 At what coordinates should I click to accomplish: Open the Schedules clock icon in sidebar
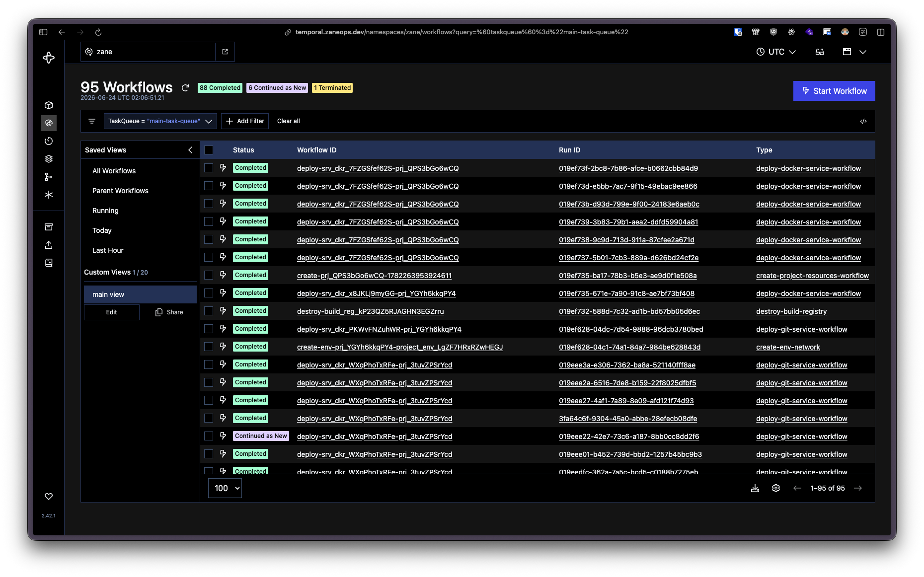click(48, 141)
